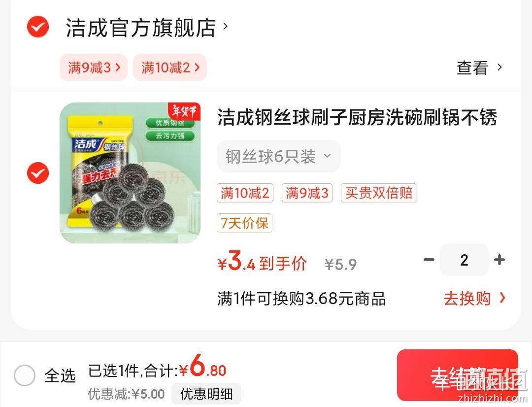Deselect the steel wool ball item checkbox
This screenshot has height=407, width=532.
pyautogui.click(x=38, y=173)
